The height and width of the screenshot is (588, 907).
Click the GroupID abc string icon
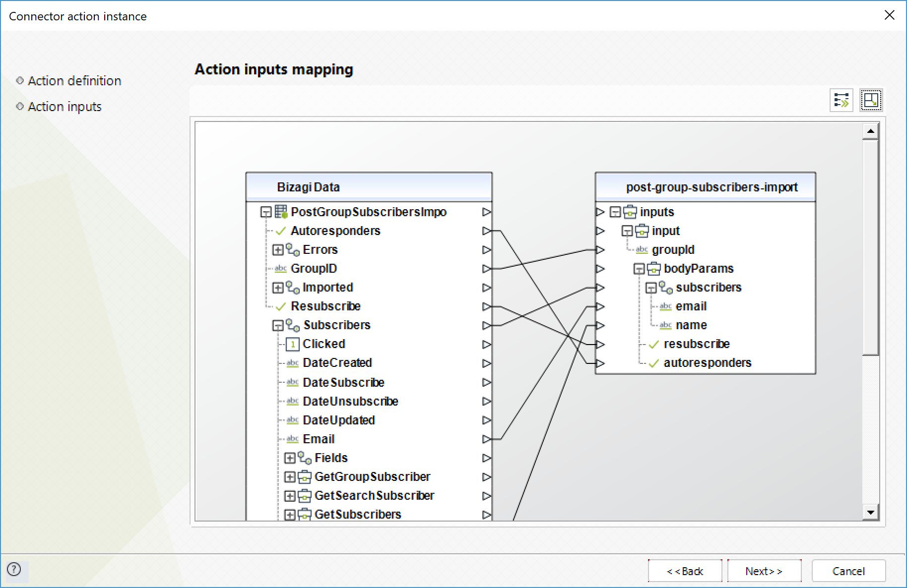click(x=281, y=269)
